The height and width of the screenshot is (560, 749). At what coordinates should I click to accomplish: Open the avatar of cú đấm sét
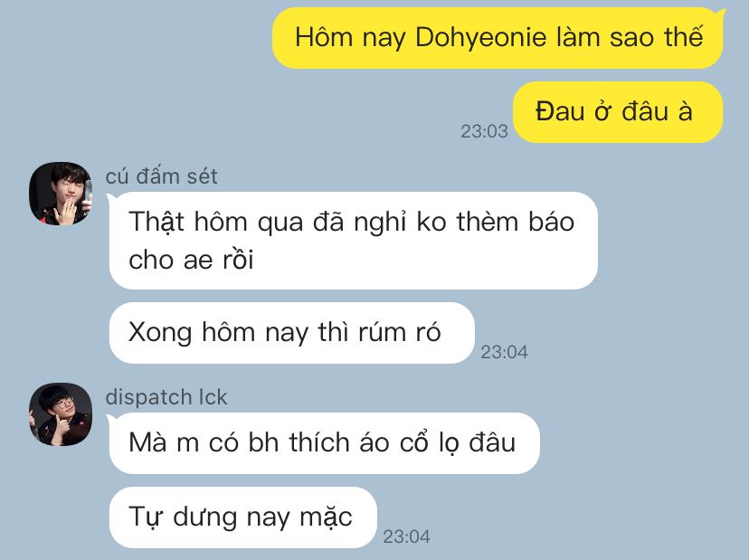tap(61, 194)
